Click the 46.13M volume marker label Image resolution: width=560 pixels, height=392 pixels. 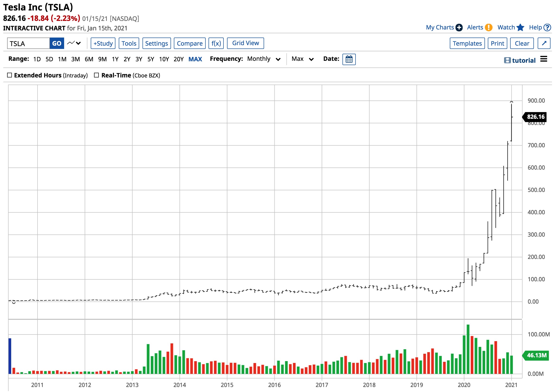[x=536, y=355]
